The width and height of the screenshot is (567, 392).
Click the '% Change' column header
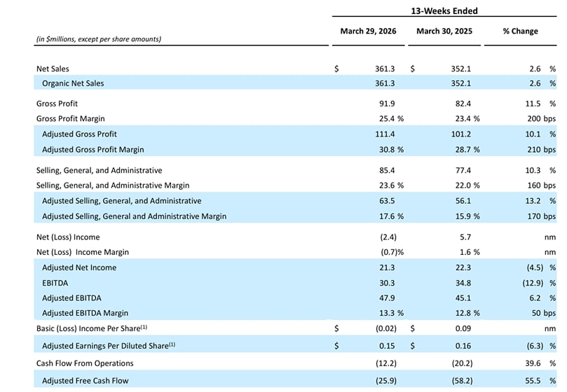[520, 31]
